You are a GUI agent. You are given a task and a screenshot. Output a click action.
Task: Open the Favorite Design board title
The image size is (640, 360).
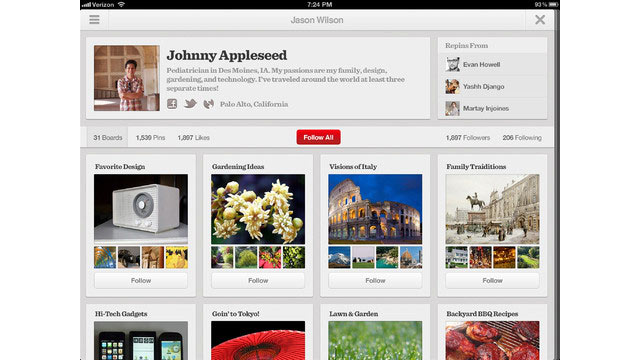[120, 167]
